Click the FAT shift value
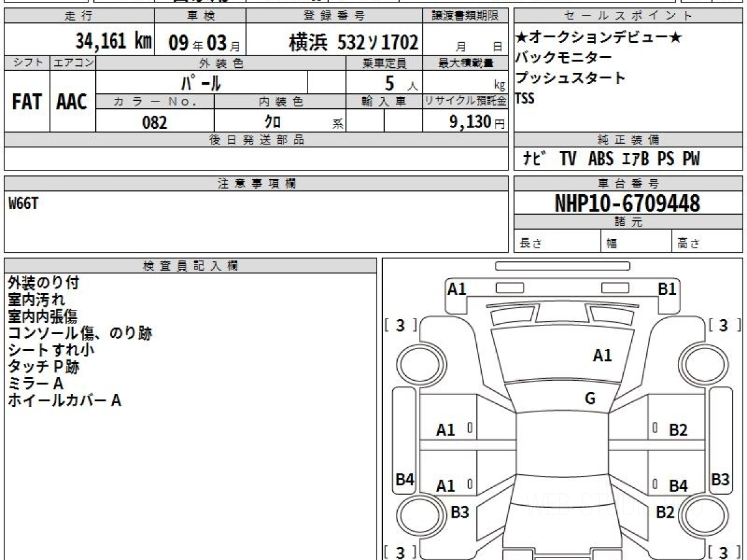747x560 pixels. [x=26, y=102]
